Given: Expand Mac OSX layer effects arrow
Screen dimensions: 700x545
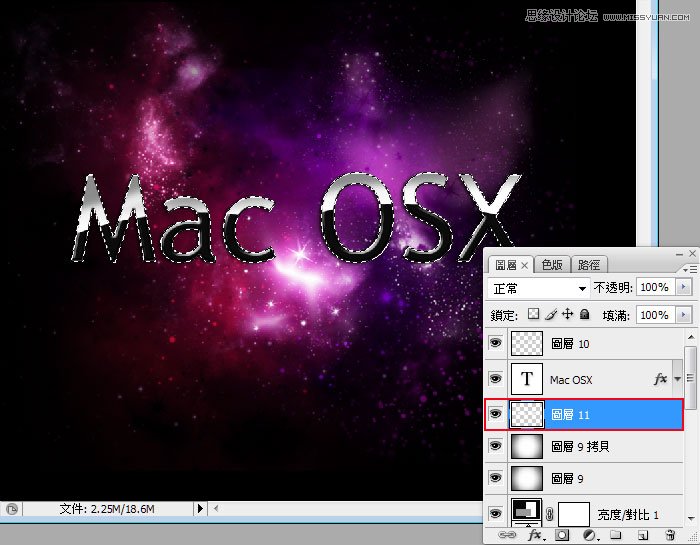Looking at the screenshot, I should click(x=678, y=379).
